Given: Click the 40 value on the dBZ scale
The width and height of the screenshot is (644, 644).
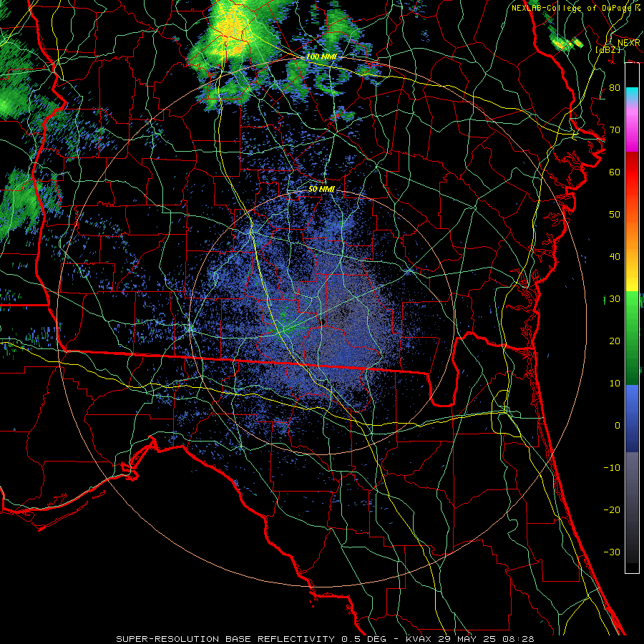Looking at the screenshot, I should click(x=615, y=257).
